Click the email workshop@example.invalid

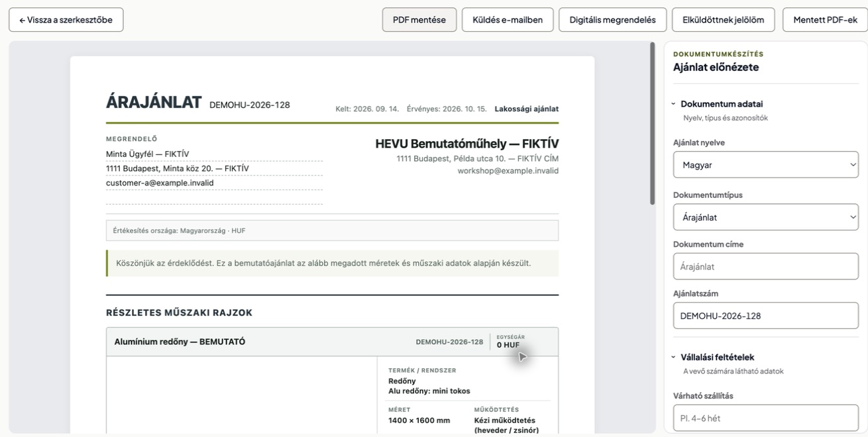[x=508, y=171]
